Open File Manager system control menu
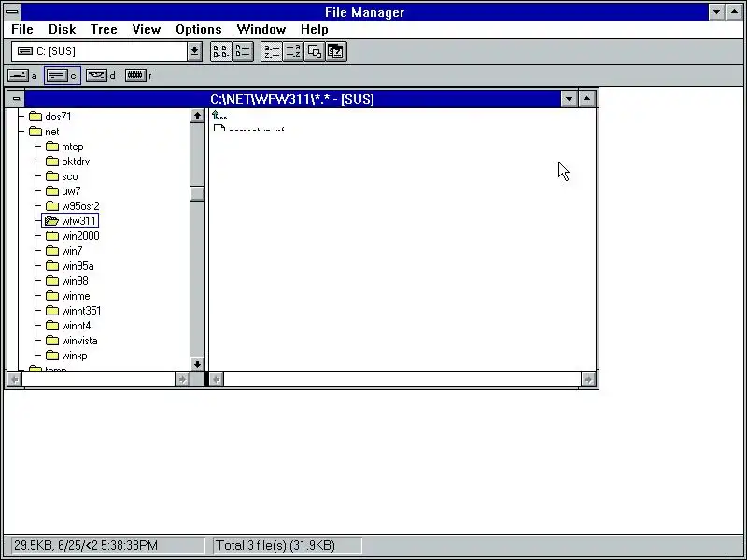The image size is (747, 560). [12, 12]
